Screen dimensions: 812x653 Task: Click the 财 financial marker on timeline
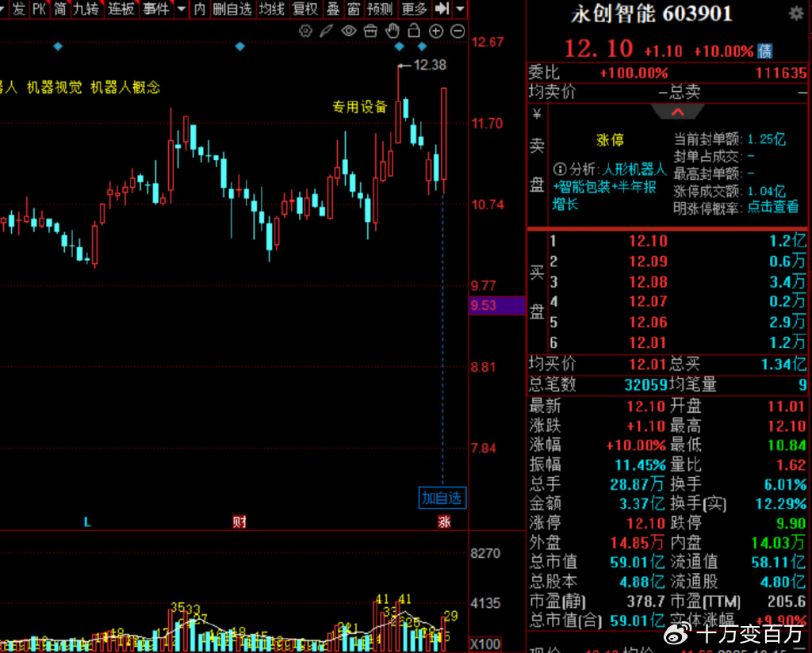pyautogui.click(x=239, y=521)
